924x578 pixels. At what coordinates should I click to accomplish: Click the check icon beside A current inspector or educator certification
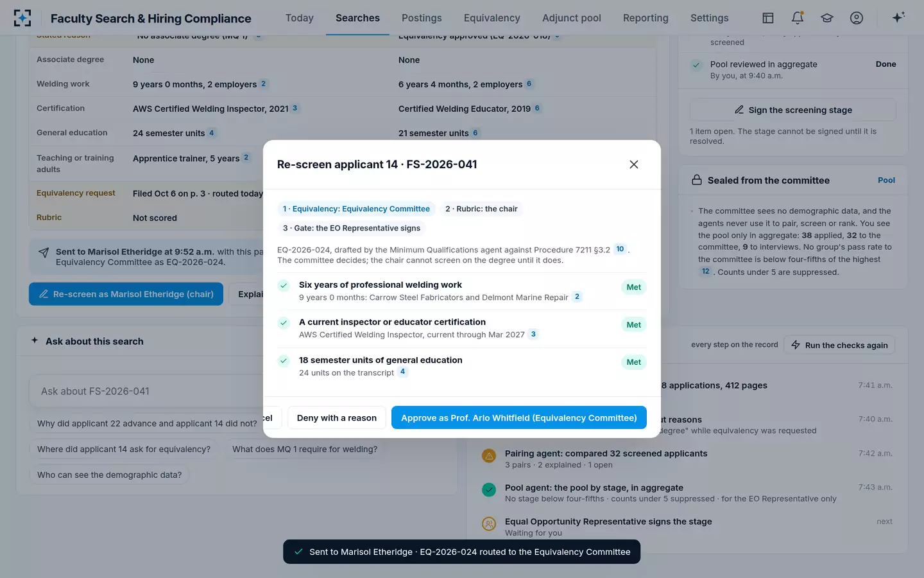284,323
